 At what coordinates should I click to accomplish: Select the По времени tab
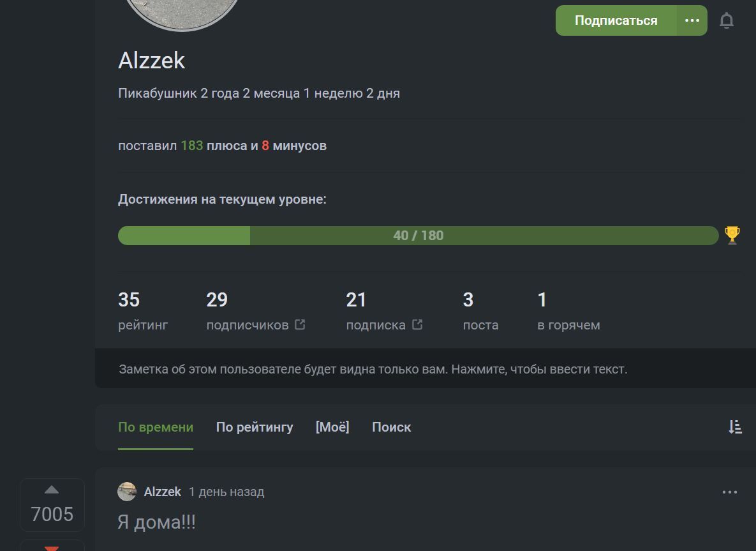[156, 427]
